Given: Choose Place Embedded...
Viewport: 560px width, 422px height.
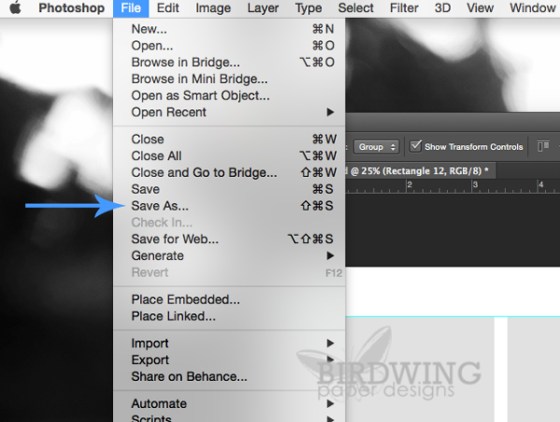Looking at the screenshot, I should pos(229,300).
